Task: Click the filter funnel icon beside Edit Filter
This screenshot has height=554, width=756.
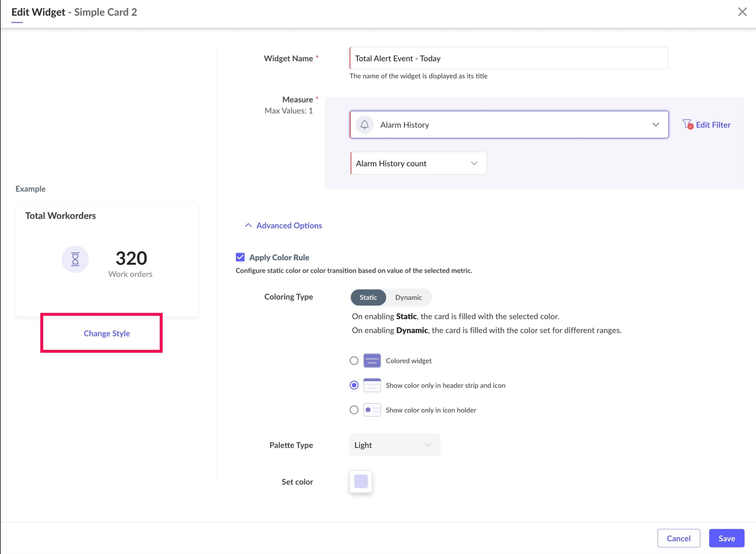Action: (x=687, y=125)
